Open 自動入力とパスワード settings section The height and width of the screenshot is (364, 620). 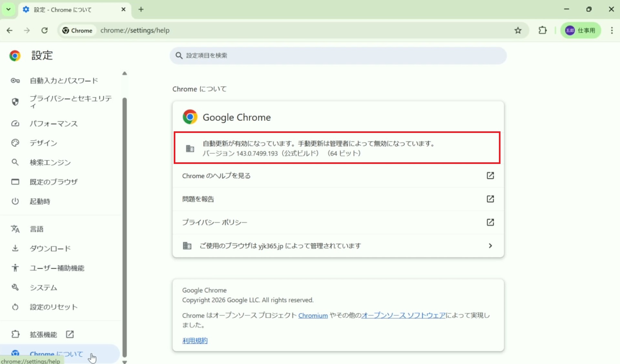(x=64, y=81)
